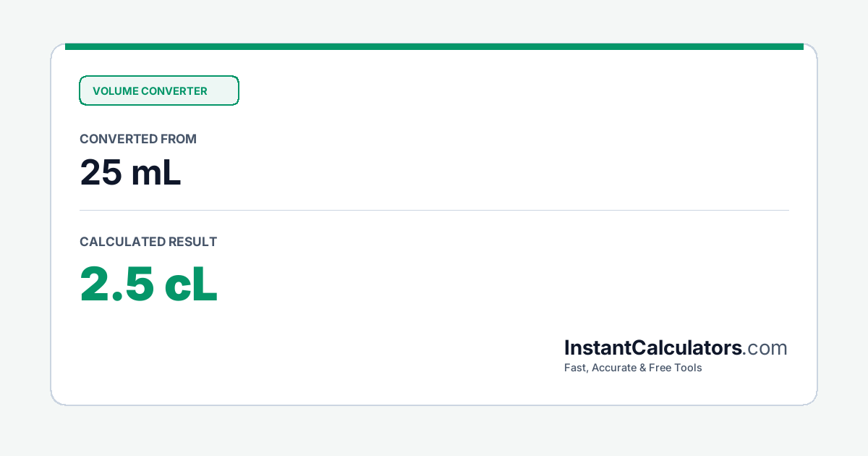Click the horizontal divider between sections
This screenshot has width=868, height=456.
434,210
